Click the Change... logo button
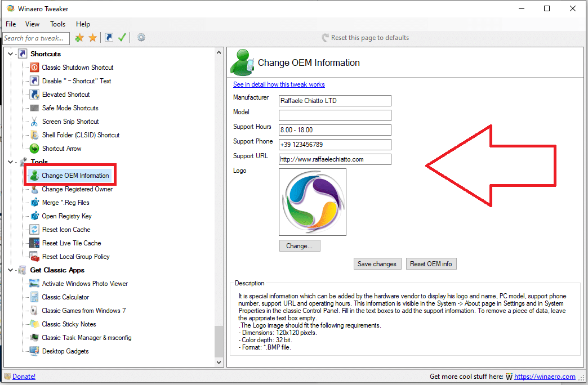The height and width of the screenshot is (385, 588). tap(300, 246)
